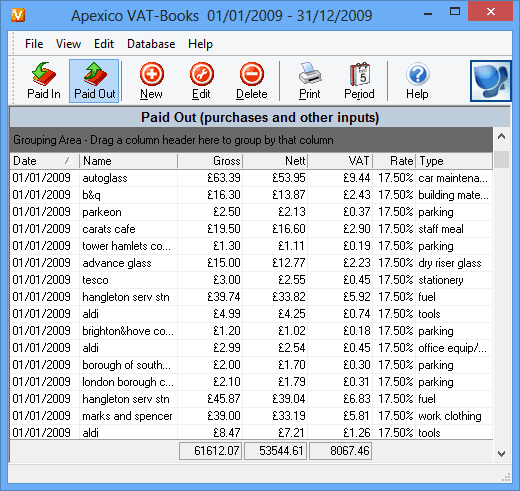The width and height of the screenshot is (520, 491).
Task: Select the marks and spencer row
Action: click(251, 416)
